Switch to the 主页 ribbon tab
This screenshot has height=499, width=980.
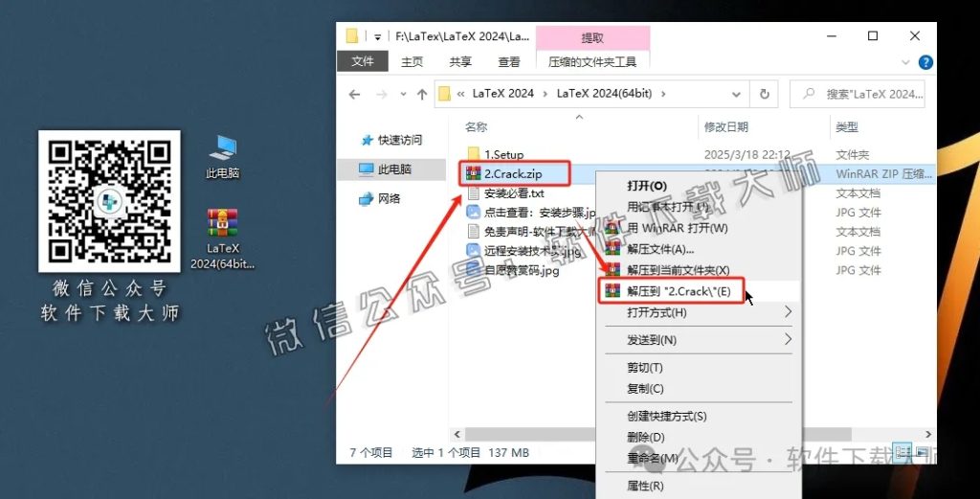click(x=412, y=61)
